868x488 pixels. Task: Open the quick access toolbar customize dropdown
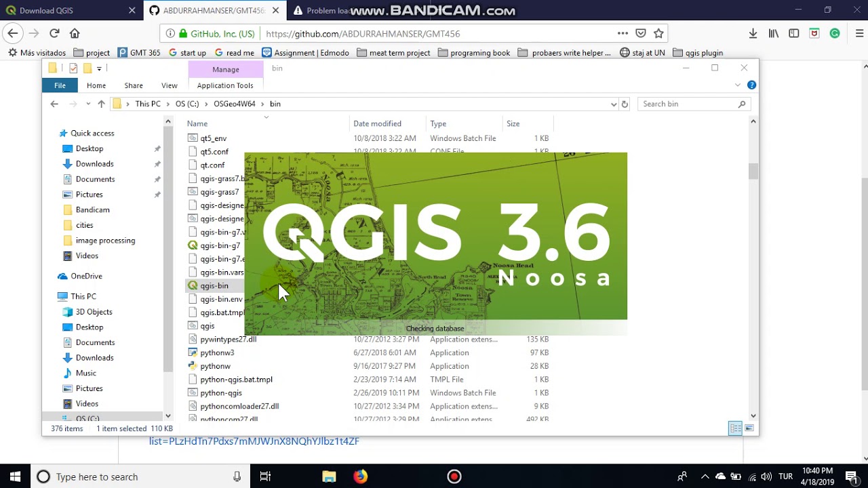tap(99, 68)
